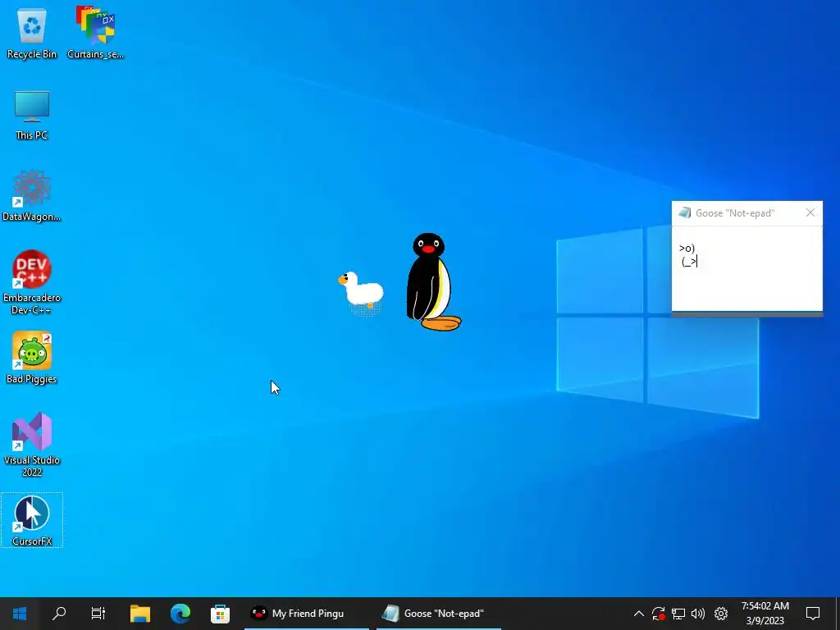Open the volume speaker tray icon

pos(698,614)
